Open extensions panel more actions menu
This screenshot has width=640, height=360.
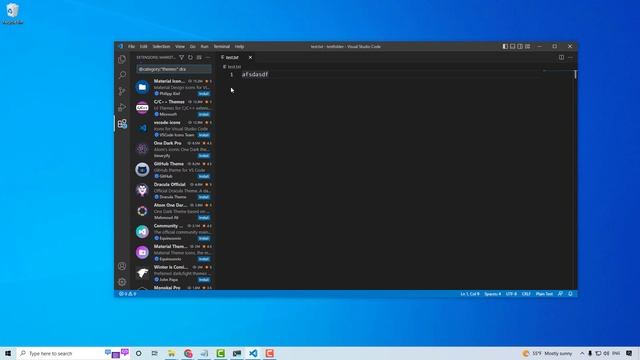(208, 58)
